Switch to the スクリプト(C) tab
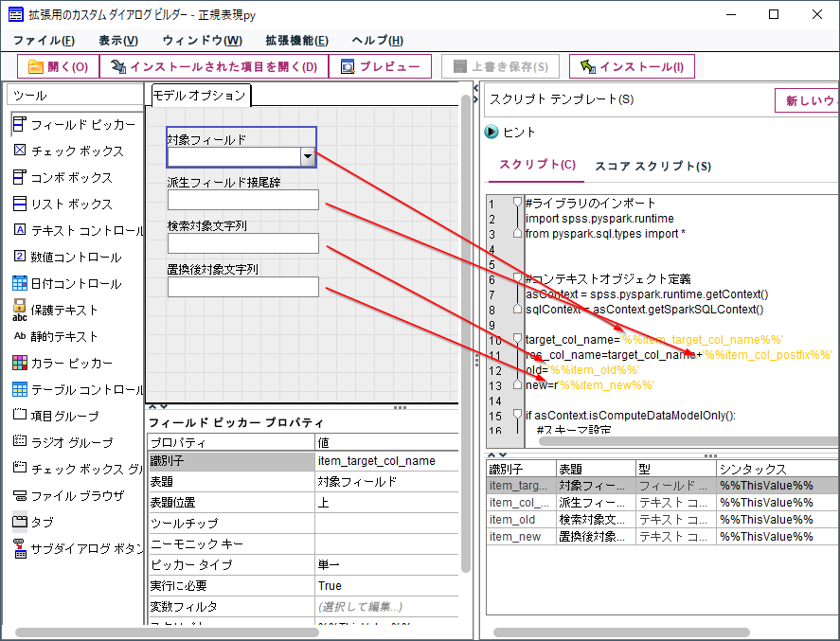This screenshot has height=641, width=840. [537, 165]
